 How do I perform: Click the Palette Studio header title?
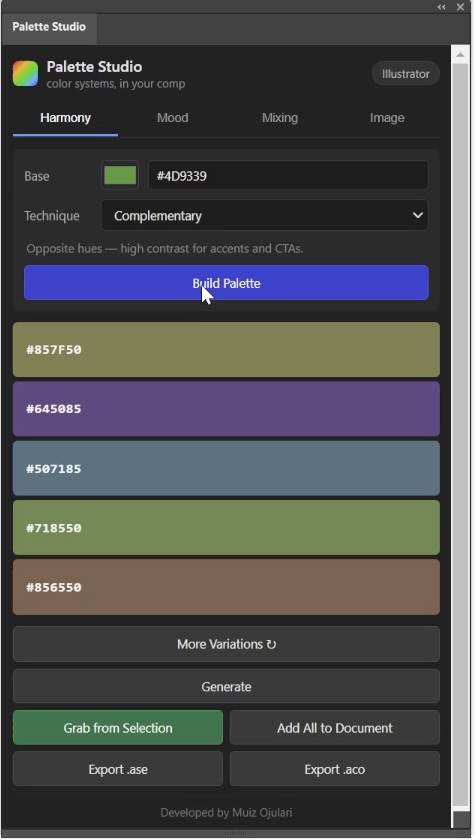point(94,66)
